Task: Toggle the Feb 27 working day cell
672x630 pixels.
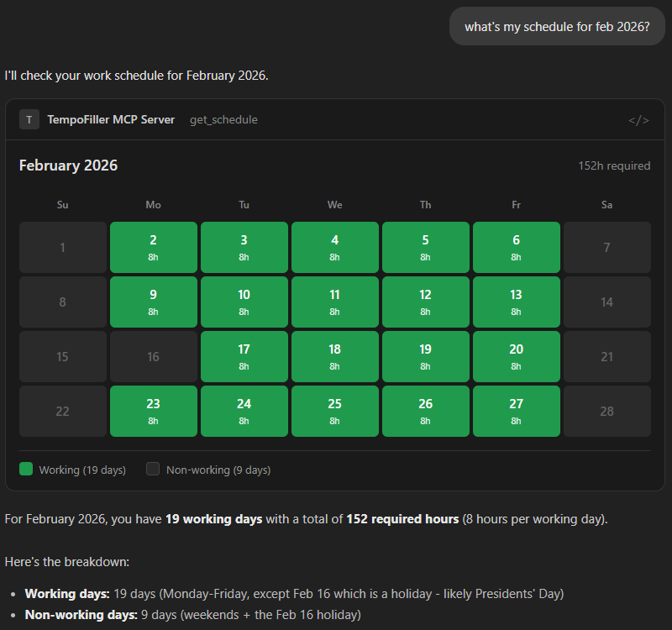Action: [x=516, y=411]
